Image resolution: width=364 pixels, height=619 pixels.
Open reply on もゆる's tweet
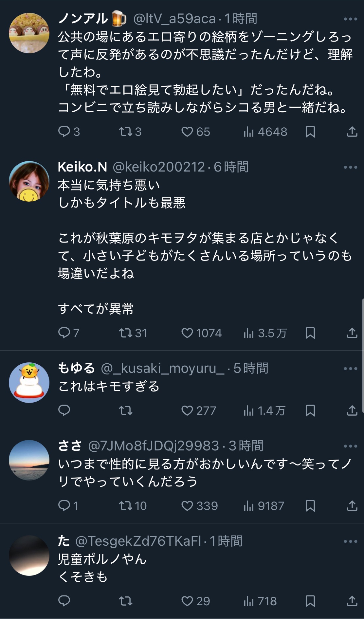pos(64,410)
